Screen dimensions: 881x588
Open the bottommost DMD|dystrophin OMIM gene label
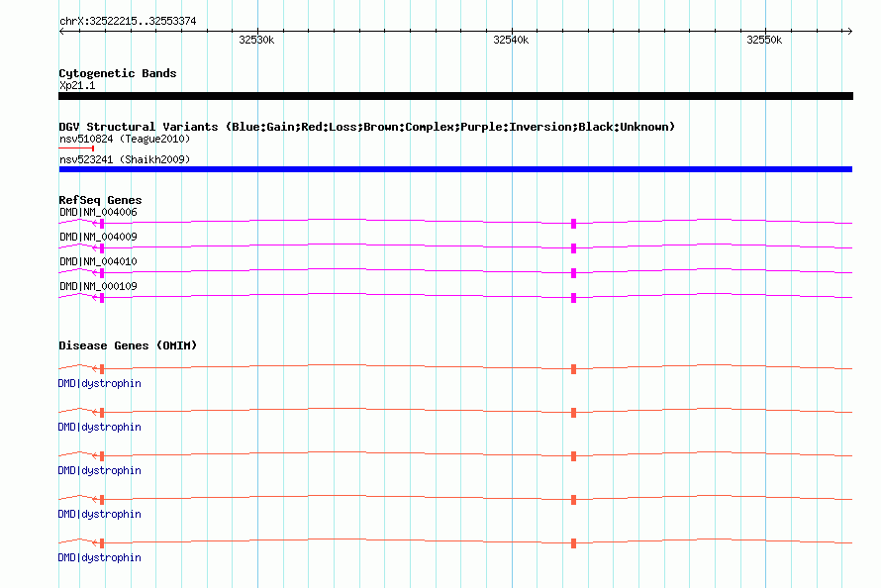point(99,557)
